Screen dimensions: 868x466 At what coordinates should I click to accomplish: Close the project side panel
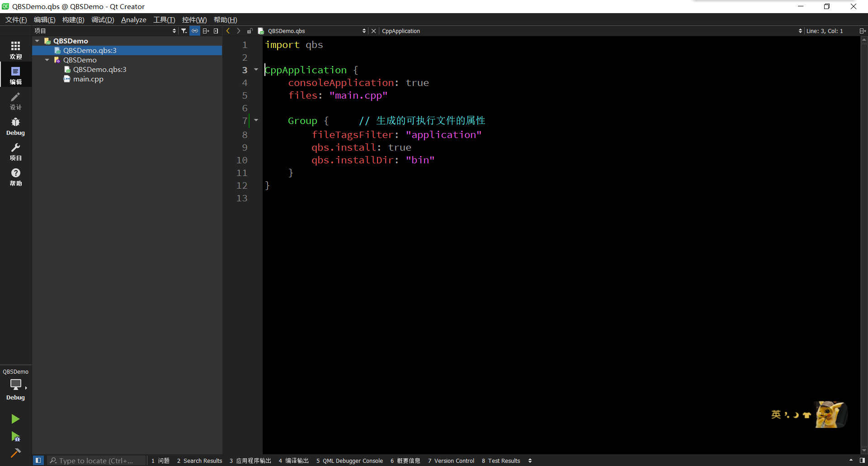(216, 31)
